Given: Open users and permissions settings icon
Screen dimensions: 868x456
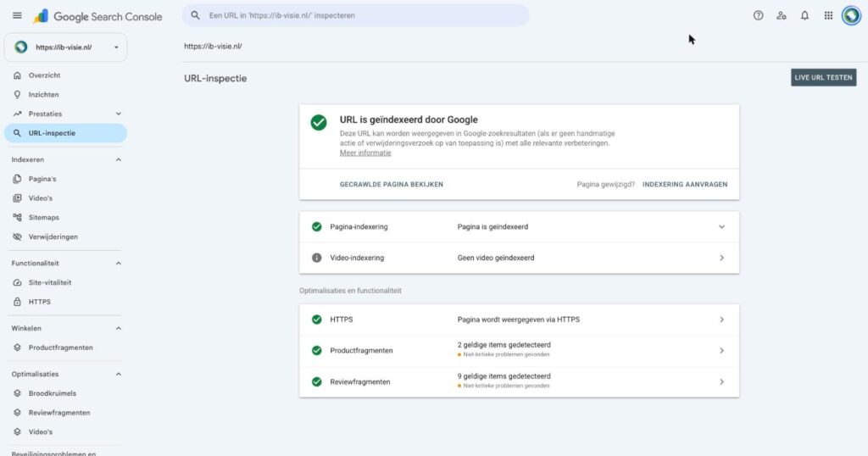Looking at the screenshot, I should [x=781, y=15].
